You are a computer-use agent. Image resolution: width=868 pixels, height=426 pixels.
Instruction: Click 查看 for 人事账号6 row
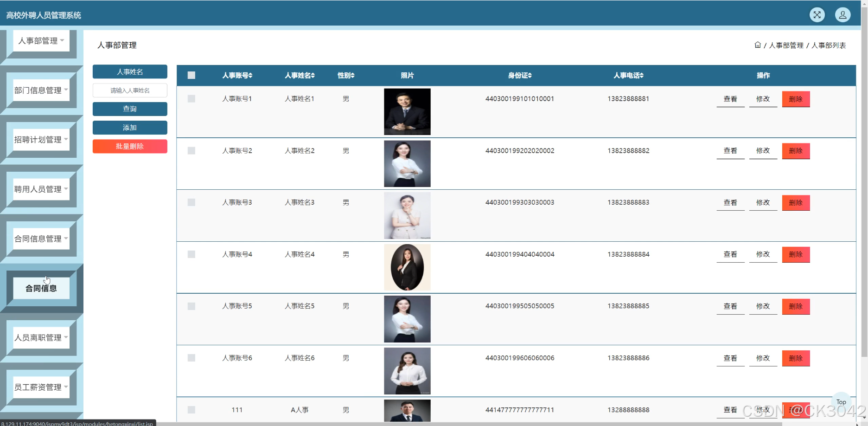click(x=730, y=358)
